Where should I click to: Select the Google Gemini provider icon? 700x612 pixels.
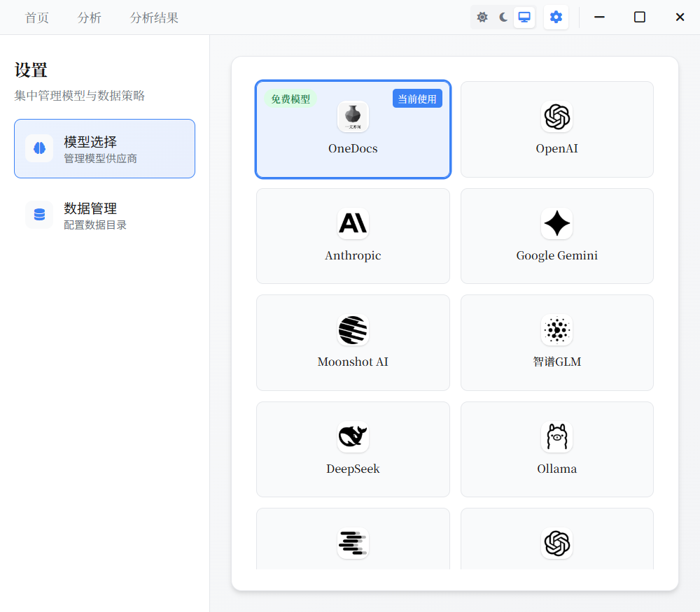coord(556,224)
